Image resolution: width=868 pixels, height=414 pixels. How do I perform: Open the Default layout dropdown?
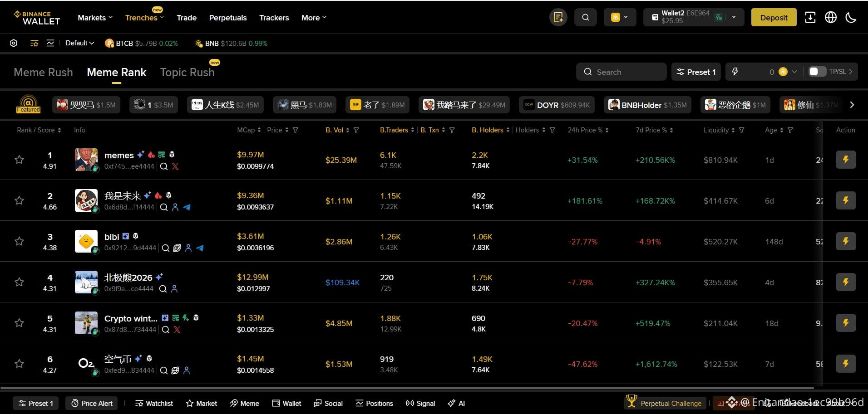coord(80,43)
